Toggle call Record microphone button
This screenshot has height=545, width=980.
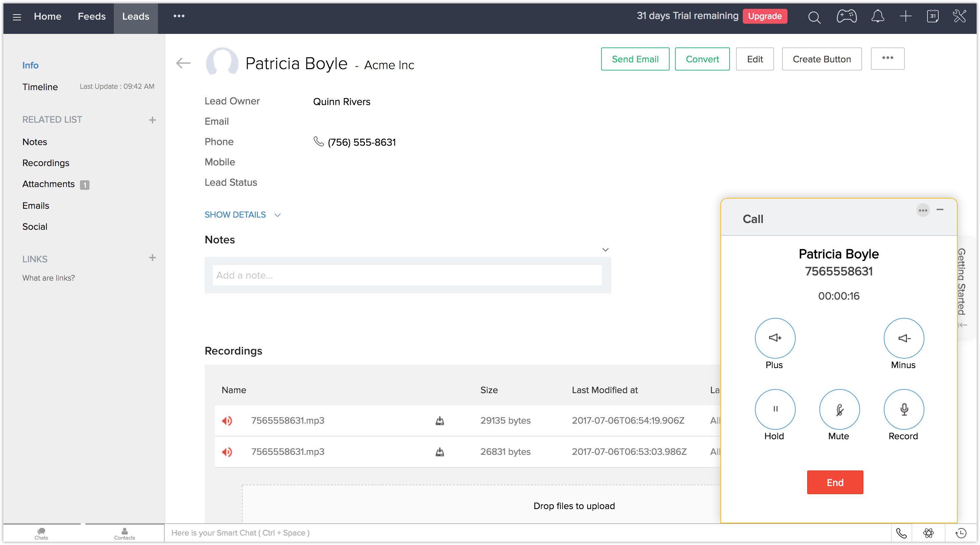(x=903, y=409)
